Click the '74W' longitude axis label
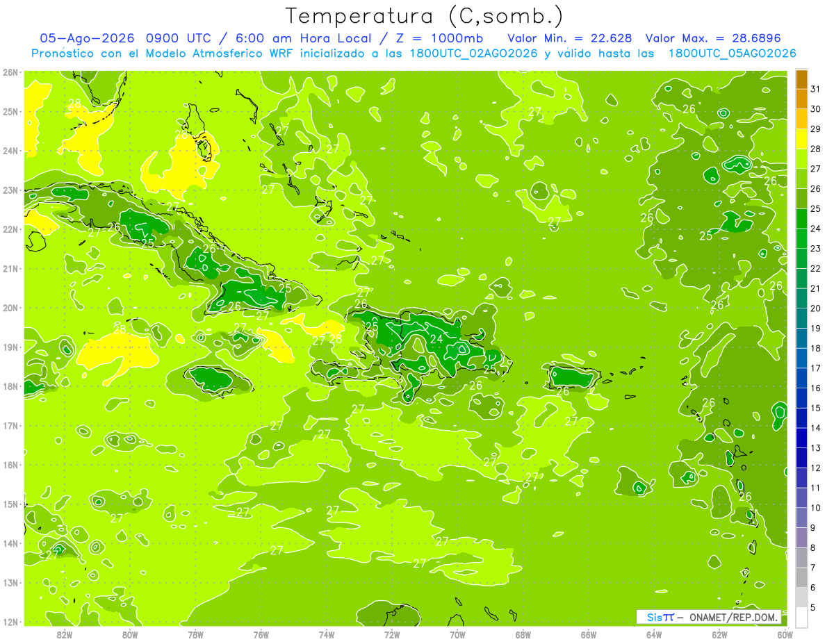Viewport: 834px width, 644px height. pyautogui.click(x=327, y=634)
